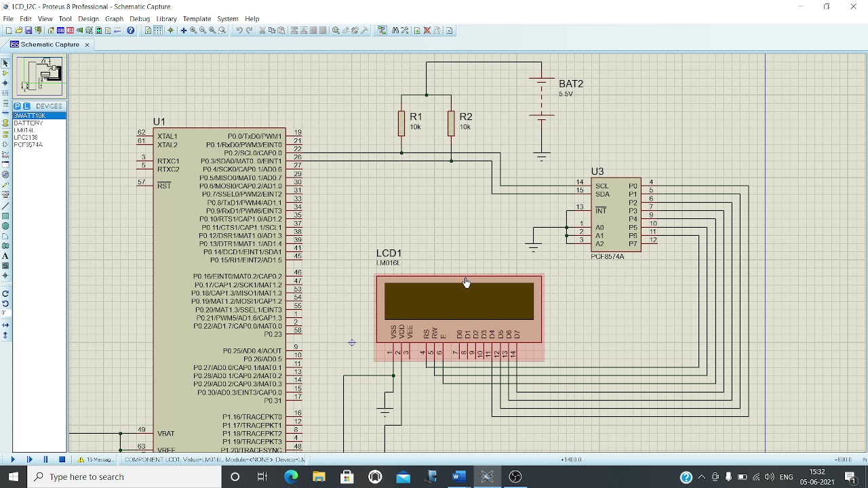868x488 pixels.
Task: Zoom out with the magnifier minus icon
Action: coord(203,30)
